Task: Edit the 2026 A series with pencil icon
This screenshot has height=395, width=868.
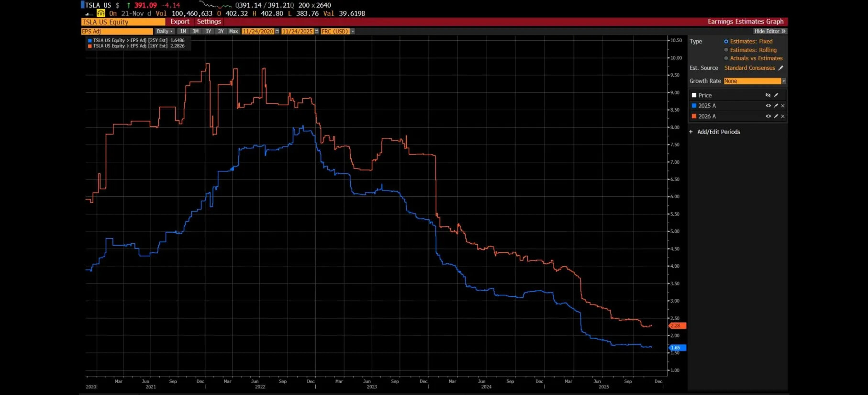Action: coord(776,116)
